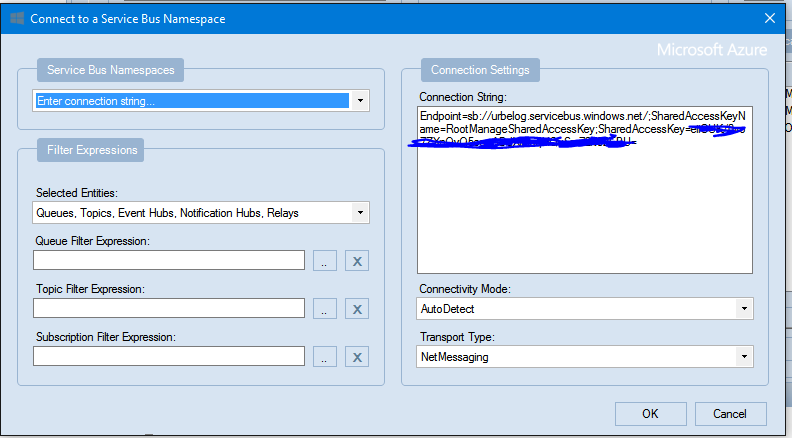
Task: Open the Subscription Filter Expression editor button
Action: click(x=325, y=356)
